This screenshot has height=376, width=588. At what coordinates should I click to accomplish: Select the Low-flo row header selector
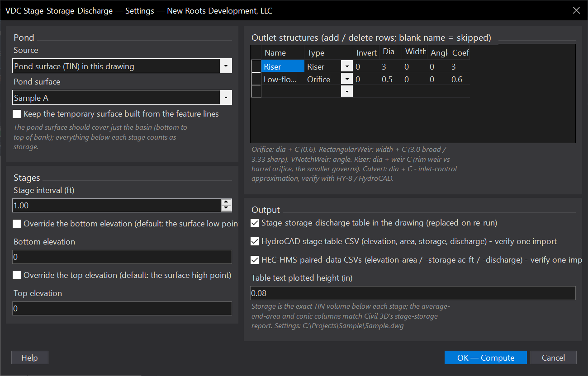[256, 79]
